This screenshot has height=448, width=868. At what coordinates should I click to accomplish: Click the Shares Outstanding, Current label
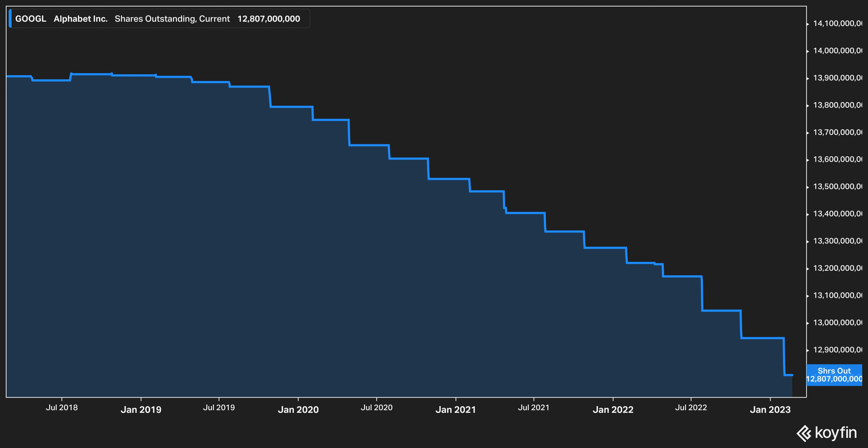tap(172, 19)
